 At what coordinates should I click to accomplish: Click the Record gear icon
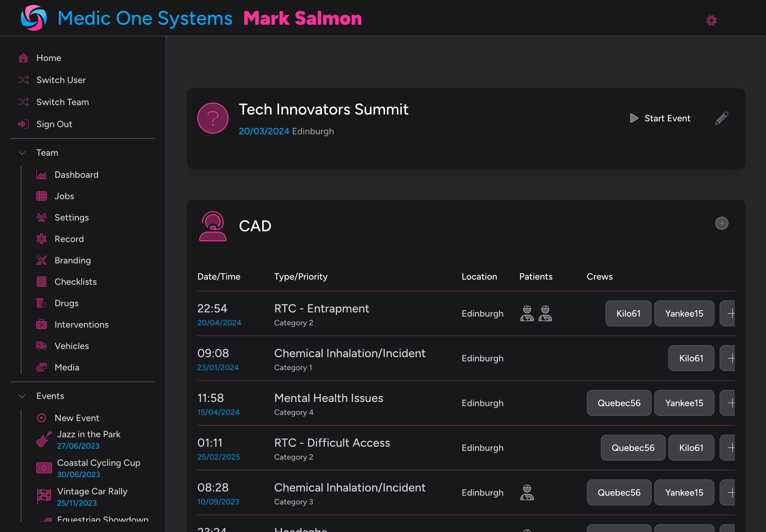pyautogui.click(x=41, y=239)
